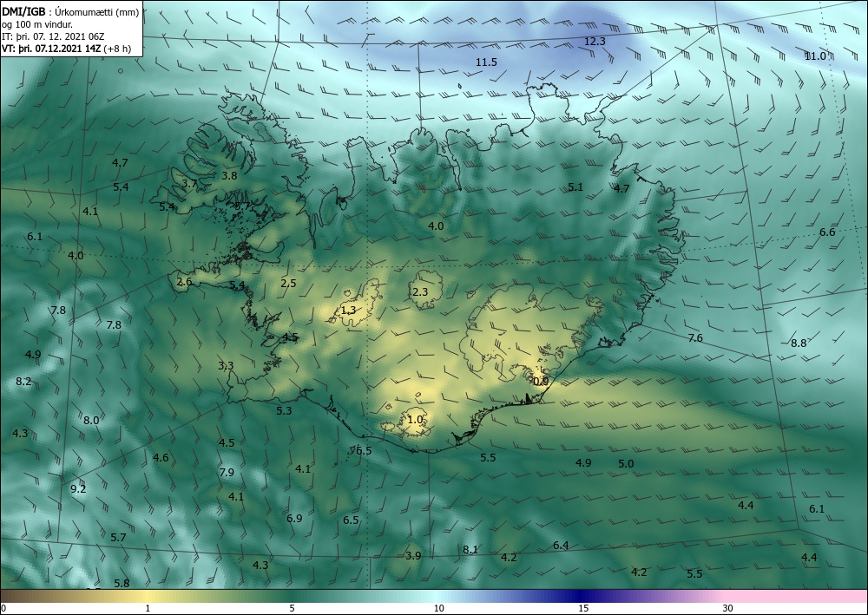
Task: Click the legend tick label 1
Action: click(148, 609)
